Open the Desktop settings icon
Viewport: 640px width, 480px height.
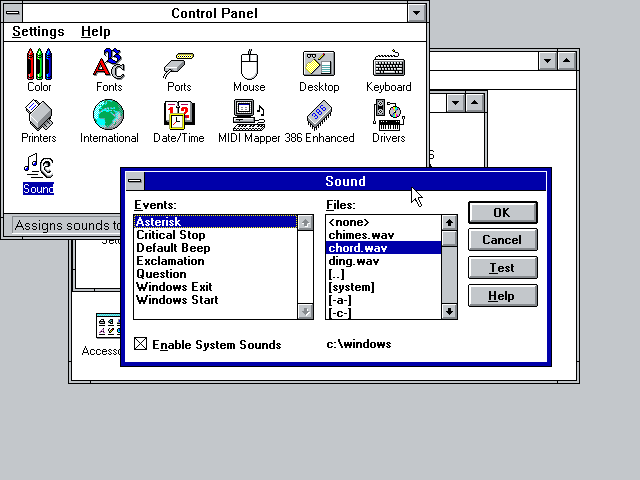[x=319, y=69]
